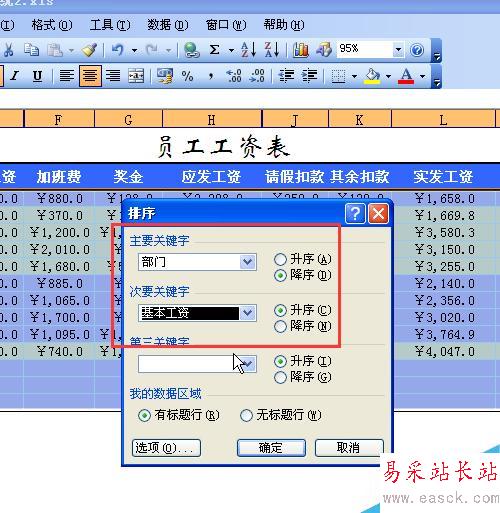500x513 pixels.
Task: Open the secondary key 基本工资 dropdown
Action: coord(248,313)
